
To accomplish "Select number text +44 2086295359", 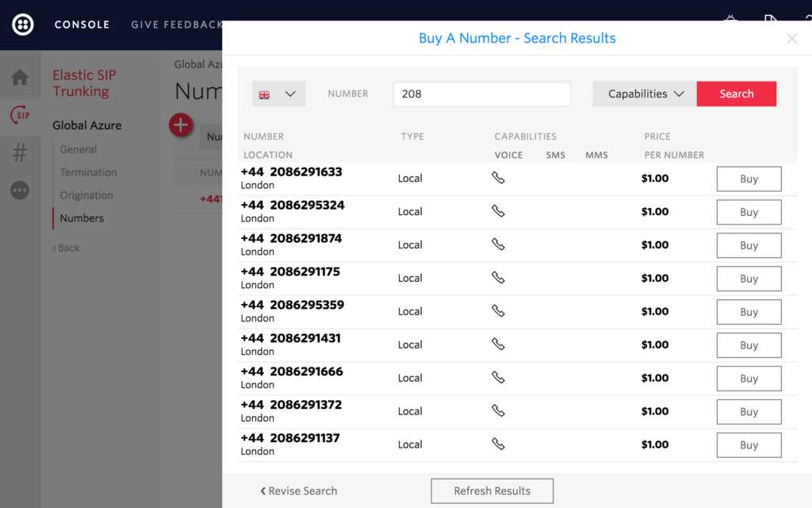I will click(293, 305).
